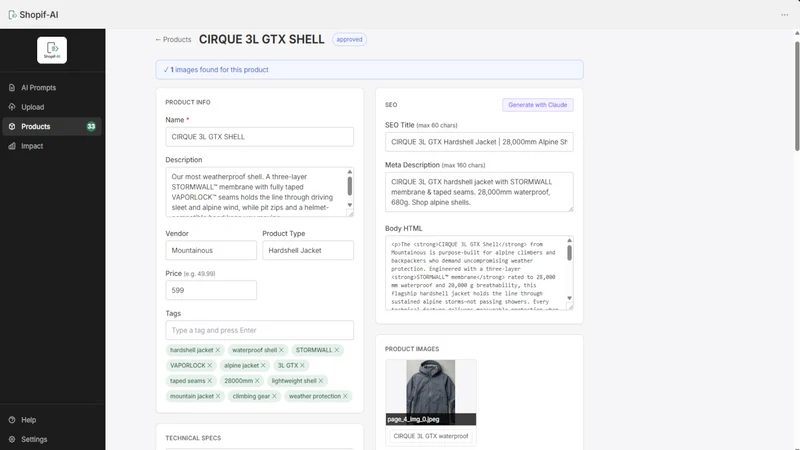
Task: Remove waterproof shell tag
Action: tap(281, 350)
